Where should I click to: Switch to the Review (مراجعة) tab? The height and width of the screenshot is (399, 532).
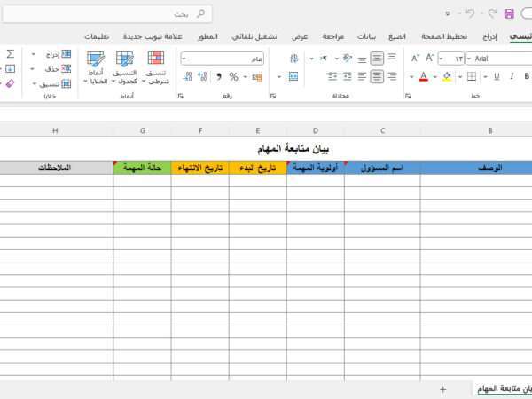(x=333, y=36)
